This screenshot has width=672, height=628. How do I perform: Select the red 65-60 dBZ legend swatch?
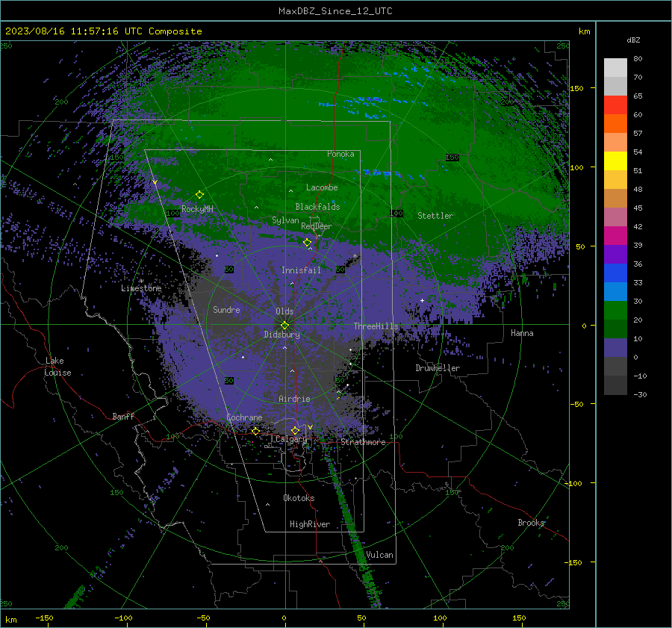coord(615,105)
